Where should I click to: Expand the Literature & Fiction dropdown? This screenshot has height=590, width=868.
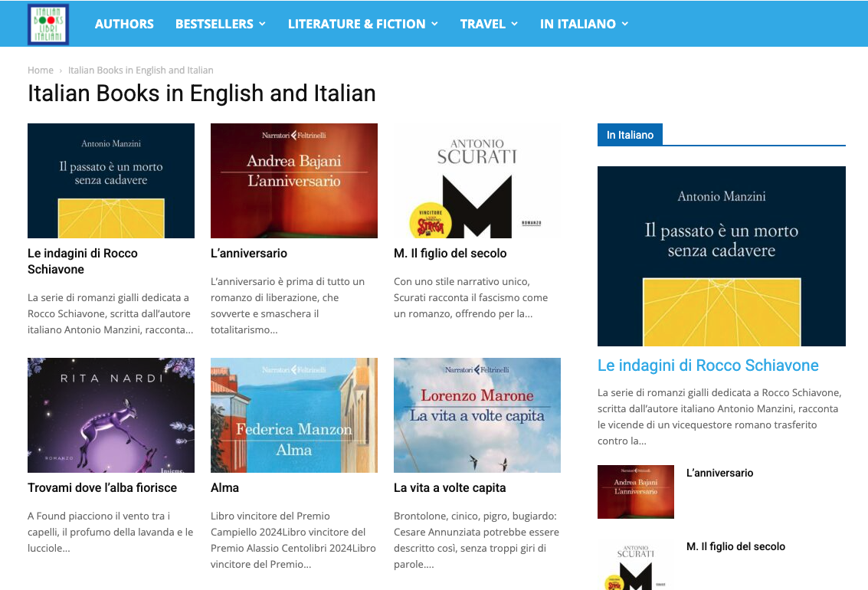click(x=362, y=24)
